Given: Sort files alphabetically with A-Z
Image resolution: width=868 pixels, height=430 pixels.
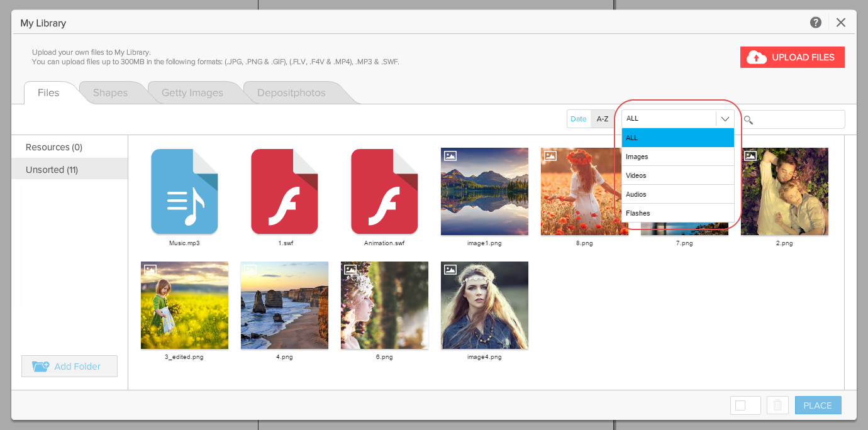Looking at the screenshot, I should 603,119.
